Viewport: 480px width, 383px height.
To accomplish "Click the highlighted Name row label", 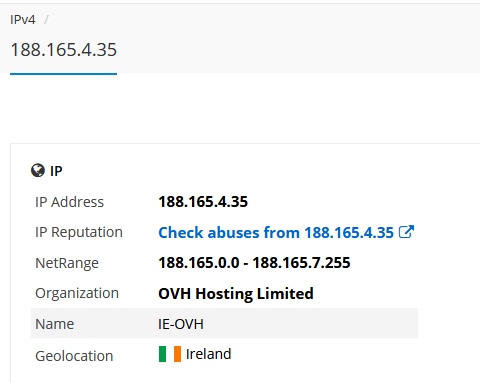I will click(x=55, y=324).
